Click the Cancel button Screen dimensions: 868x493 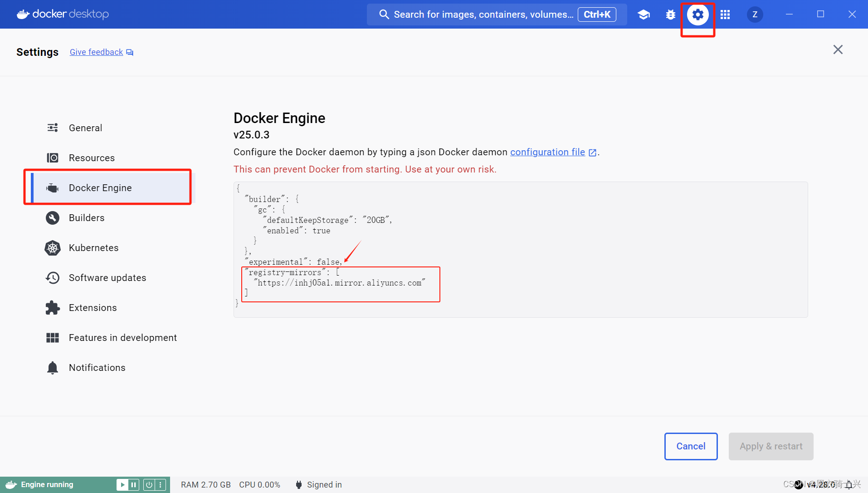tap(691, 446)
